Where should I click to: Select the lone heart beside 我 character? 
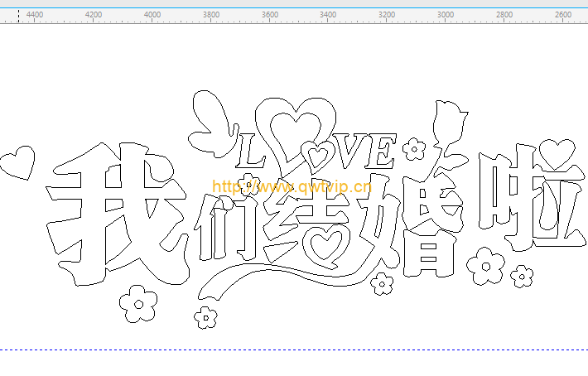point(19,162)
